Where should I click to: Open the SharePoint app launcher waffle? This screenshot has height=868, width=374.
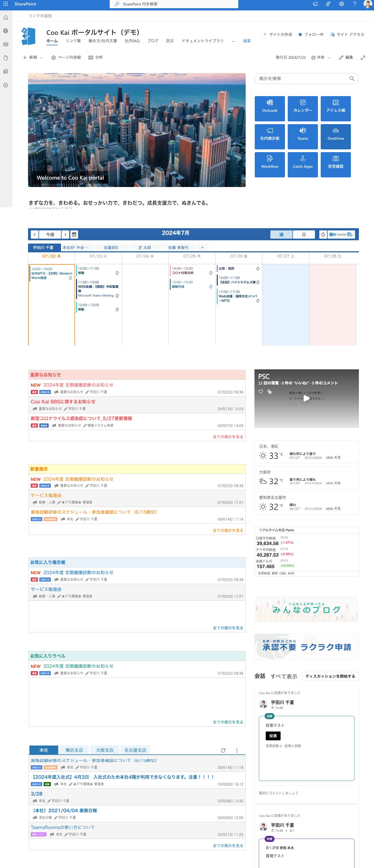(x=6, y=4)
